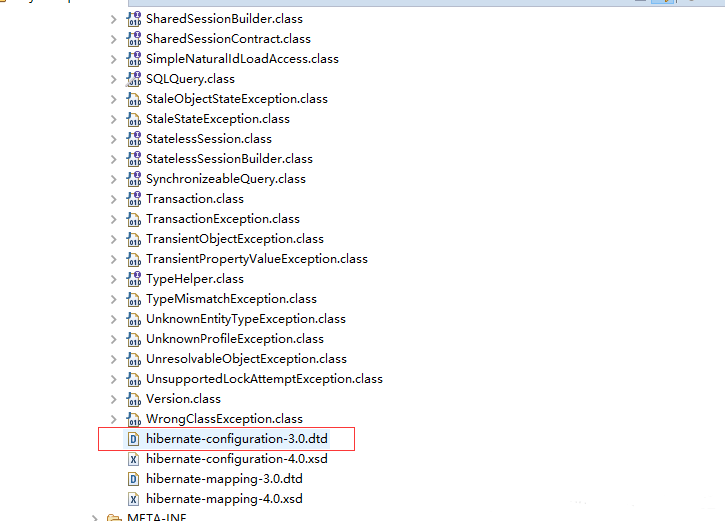Select StatelessSessionBuilder.class entry
725x521 pixels.
pos(229,159)
